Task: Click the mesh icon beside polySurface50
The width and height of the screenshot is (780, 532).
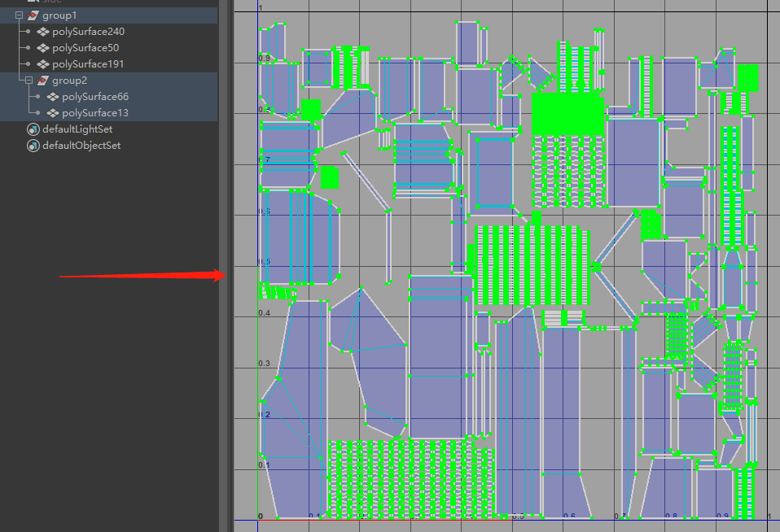Action: tap(45, 47)
